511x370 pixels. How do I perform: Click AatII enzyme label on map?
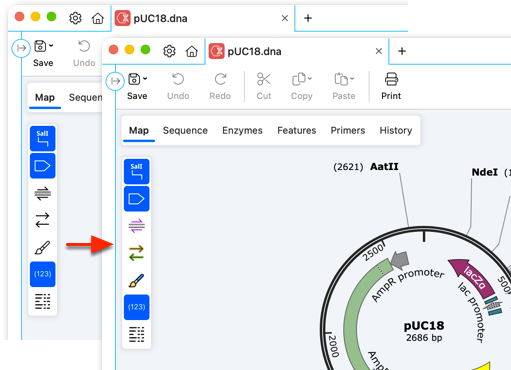point(384,166)
